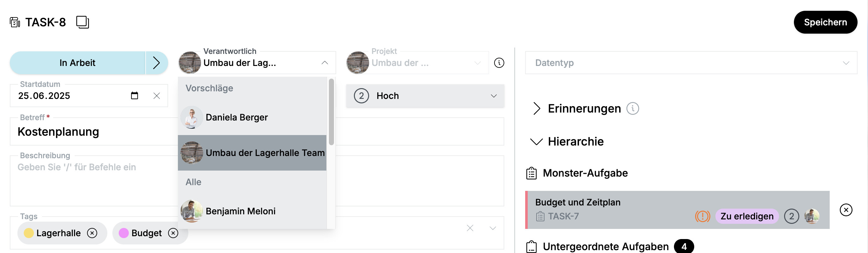Viewport: 868px width, 253px height.
Task: Click the Erinnerungen info icon
Action: click(x=632, y=109)
